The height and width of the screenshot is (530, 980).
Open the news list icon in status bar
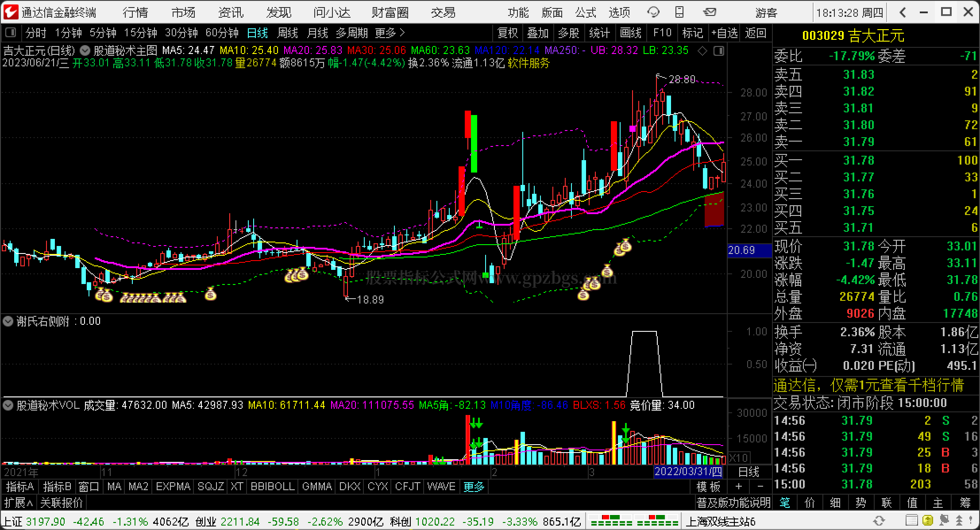coord(911,521)
